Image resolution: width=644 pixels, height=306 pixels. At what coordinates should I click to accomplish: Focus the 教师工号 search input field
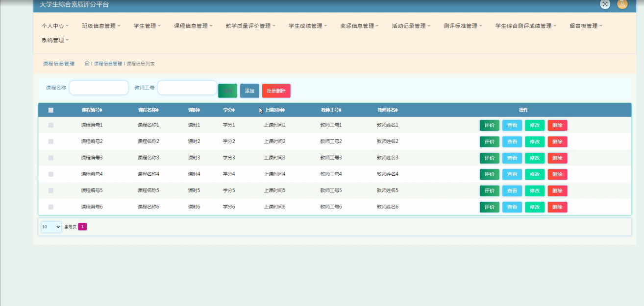[x=187, y=88]
